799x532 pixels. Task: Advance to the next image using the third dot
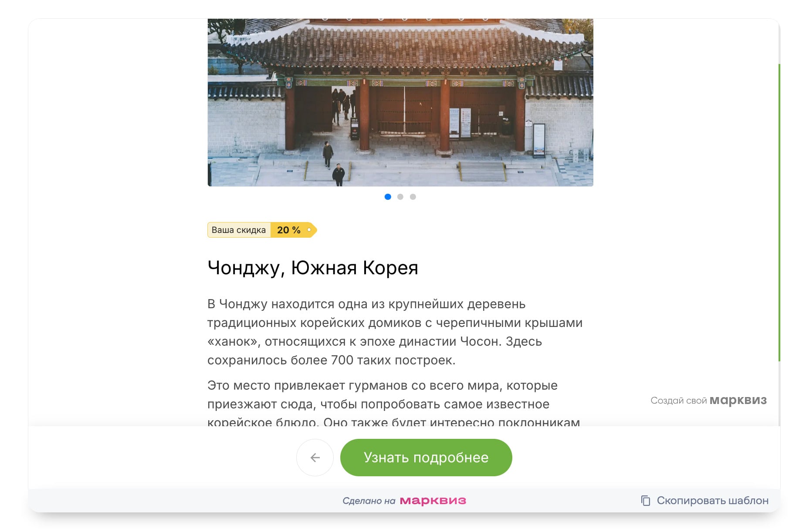(x=413, y=197)
